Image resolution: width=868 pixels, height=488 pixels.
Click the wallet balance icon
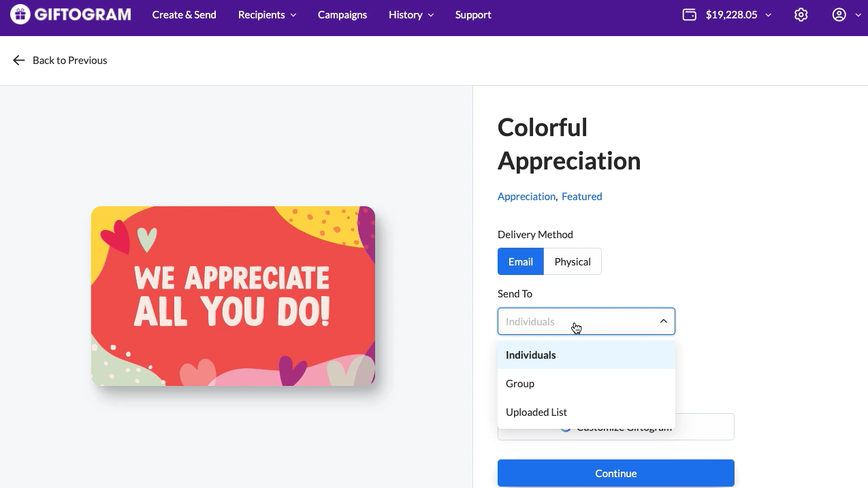[x=689, y=15]
